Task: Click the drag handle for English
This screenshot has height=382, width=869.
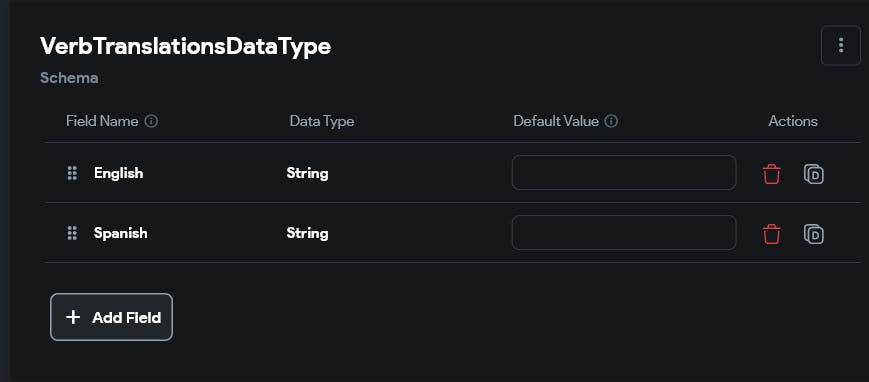Action: tap(72, 173)
